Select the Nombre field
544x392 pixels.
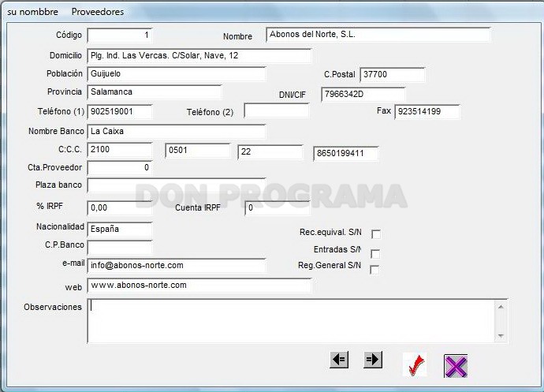tap(378, 35)
